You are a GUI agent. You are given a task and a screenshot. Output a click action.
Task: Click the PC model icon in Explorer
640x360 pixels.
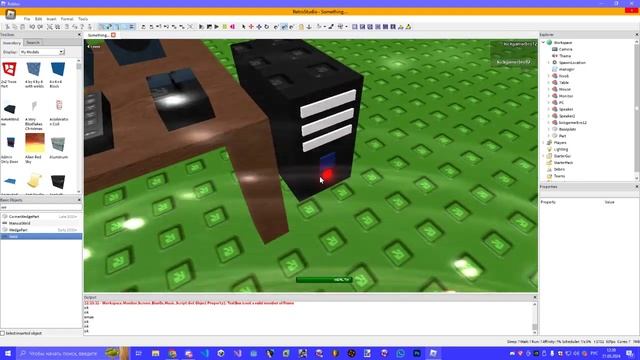point(555,102)
